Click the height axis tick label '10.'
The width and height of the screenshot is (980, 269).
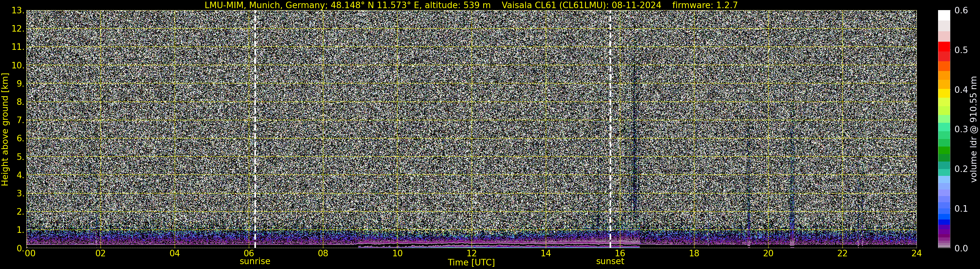pyautogui.click(x=18, y=65)
